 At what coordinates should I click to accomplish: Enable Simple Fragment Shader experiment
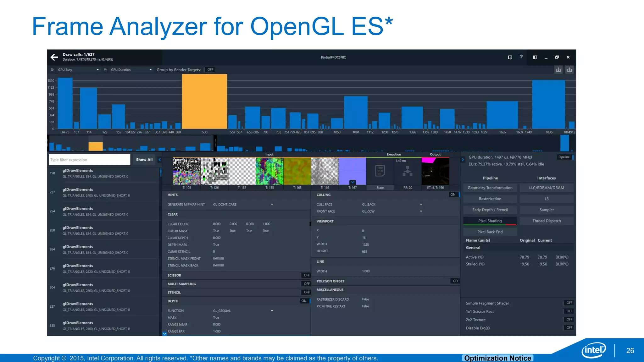pos(569,303)
